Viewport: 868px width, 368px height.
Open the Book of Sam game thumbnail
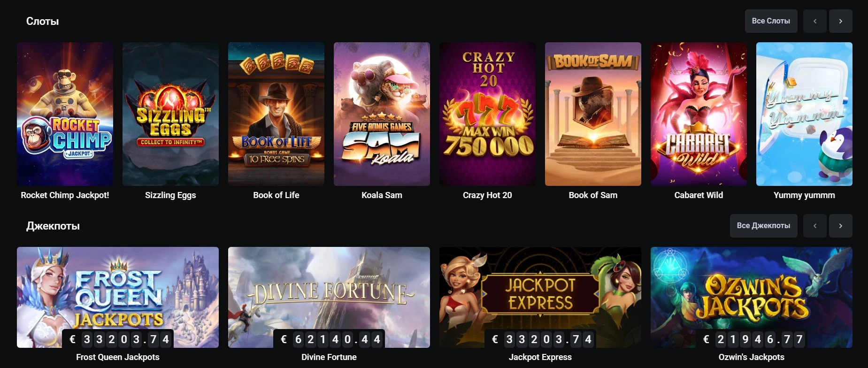(593, 114)
